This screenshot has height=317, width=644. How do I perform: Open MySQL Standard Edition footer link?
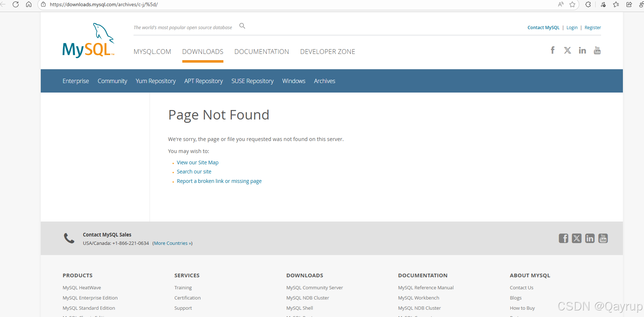[89, 308]
